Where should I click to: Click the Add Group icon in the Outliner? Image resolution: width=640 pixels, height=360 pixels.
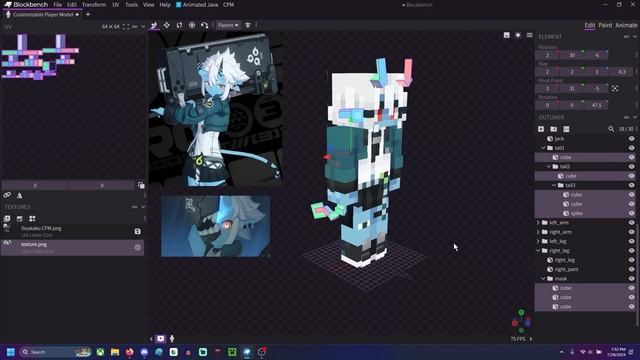[553, 129]
